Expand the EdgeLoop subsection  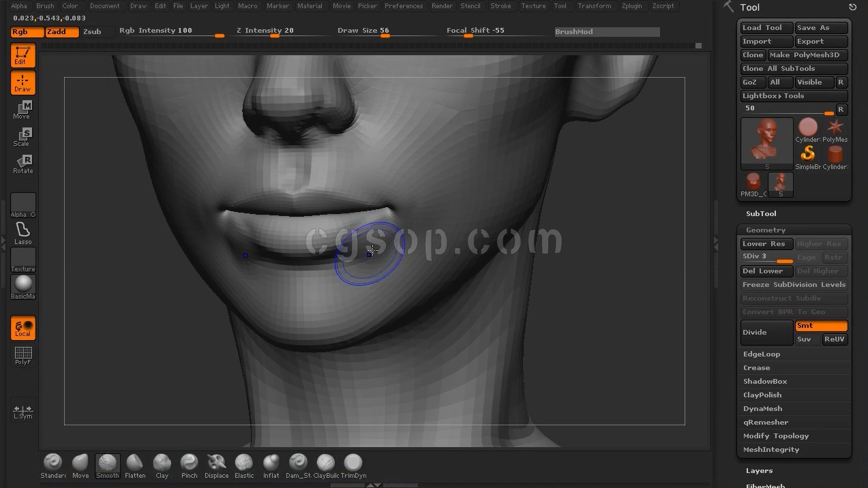(x=762, y=354)
